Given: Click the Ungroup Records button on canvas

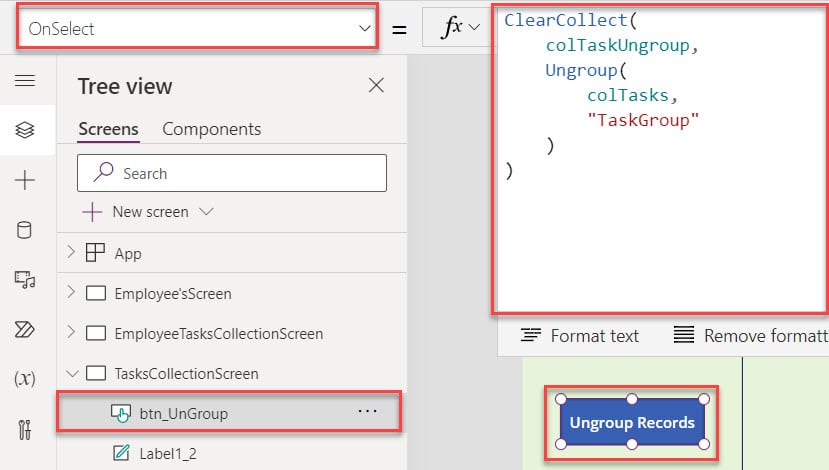Looking at the screenshot, I should tap(632, 422).
